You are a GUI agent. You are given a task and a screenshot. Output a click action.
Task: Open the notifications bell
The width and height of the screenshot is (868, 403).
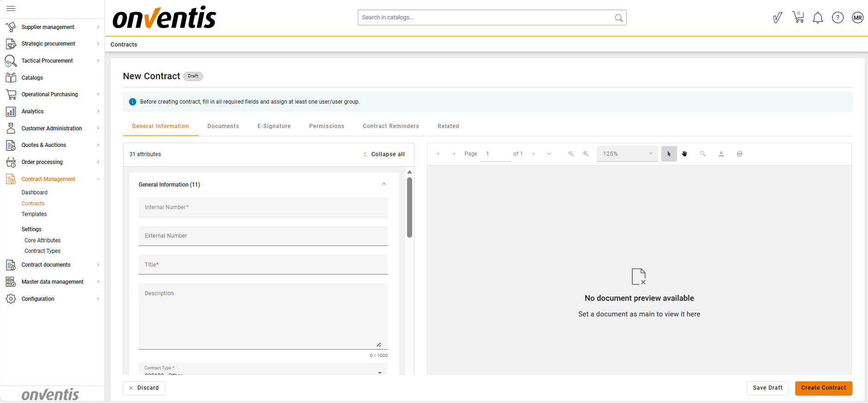[817, 18]
